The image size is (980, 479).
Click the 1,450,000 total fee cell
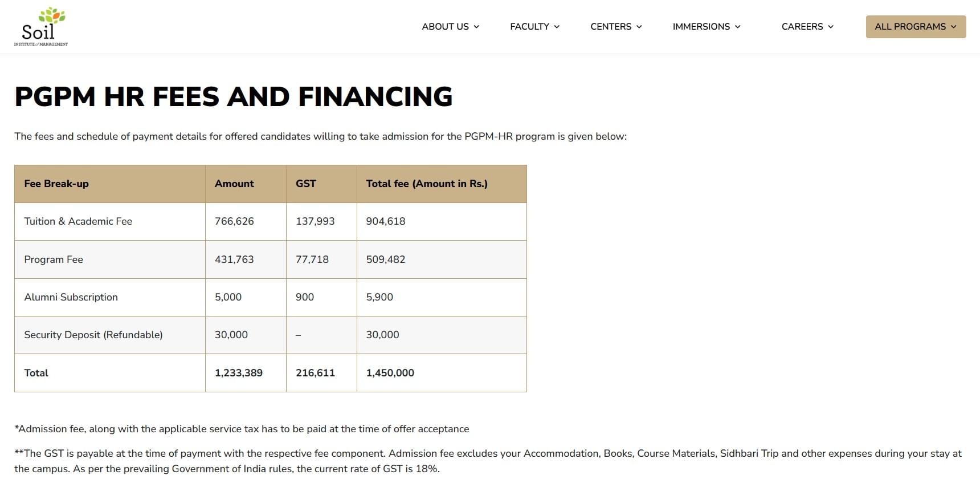coord(390,373)
